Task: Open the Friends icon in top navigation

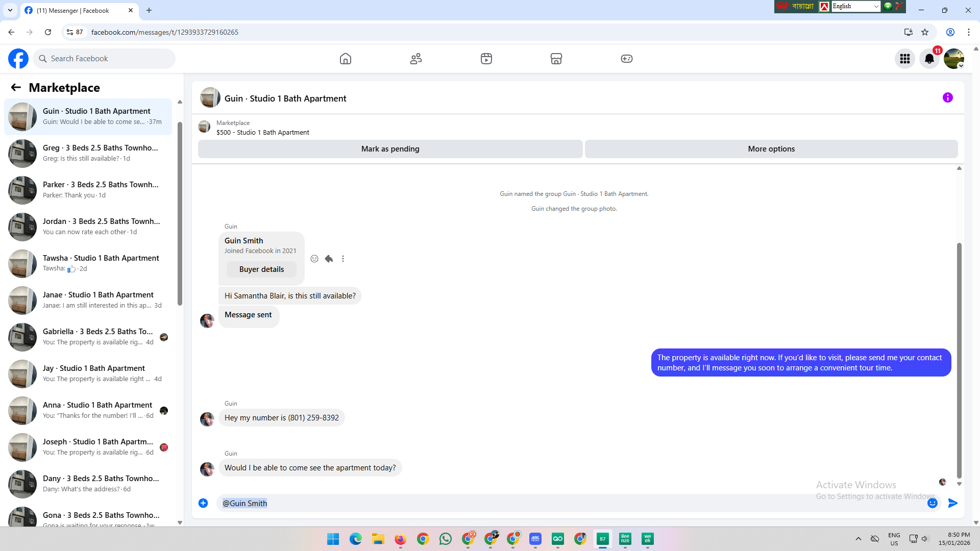Action: [416, 59]
